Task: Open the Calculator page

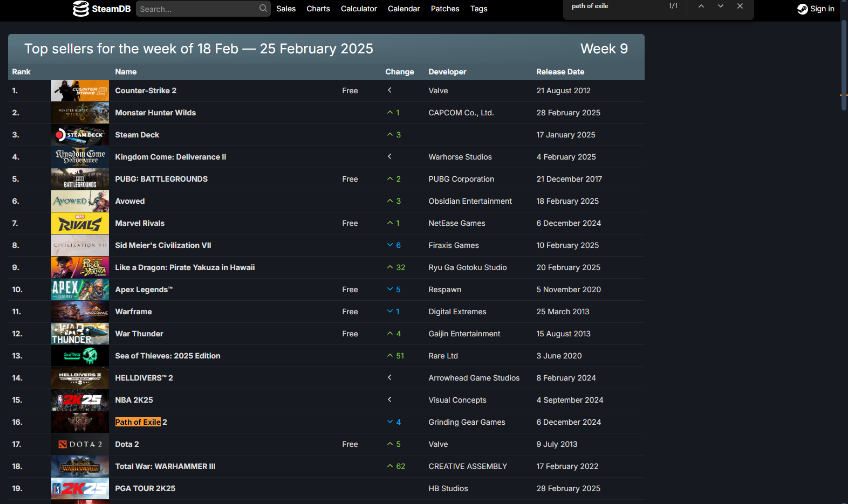Action: pos(359,9)
